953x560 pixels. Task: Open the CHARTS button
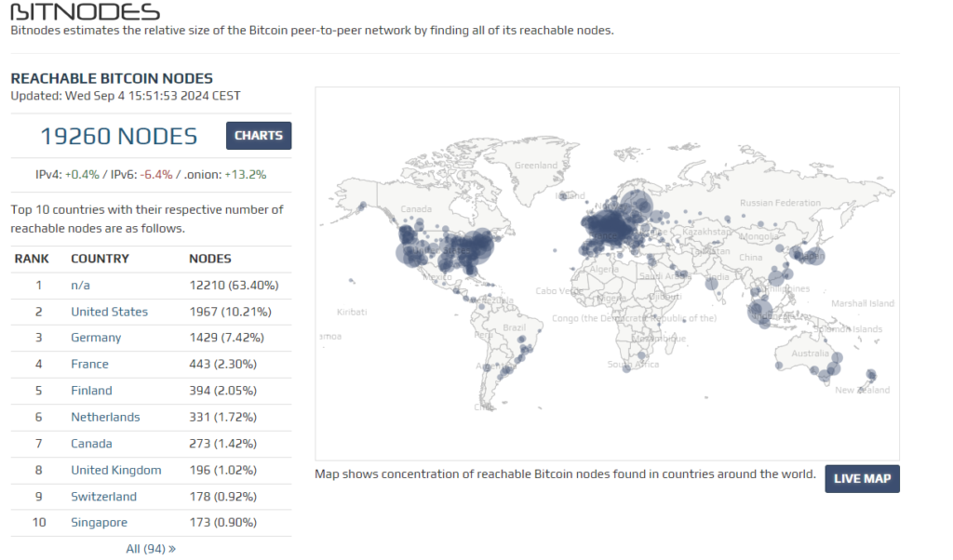[259, 136]
